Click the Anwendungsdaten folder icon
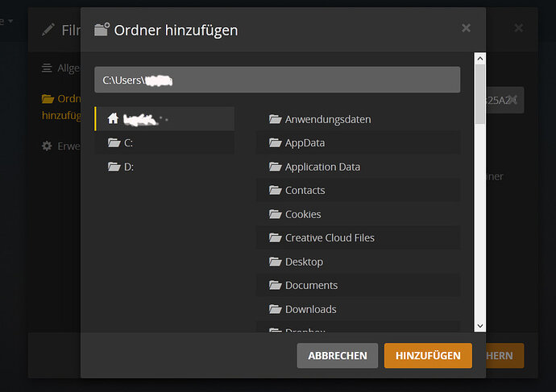 (275, 119)
